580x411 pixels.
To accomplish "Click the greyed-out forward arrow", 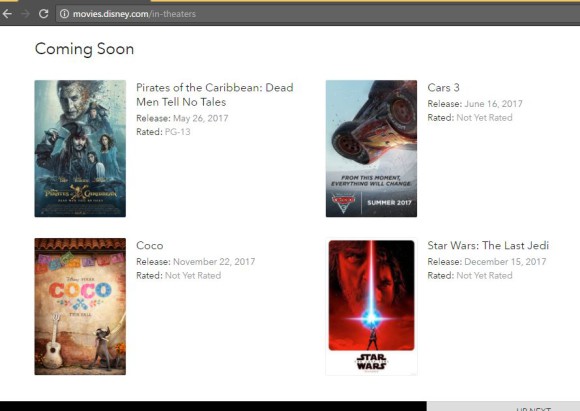I will [25, 14].
